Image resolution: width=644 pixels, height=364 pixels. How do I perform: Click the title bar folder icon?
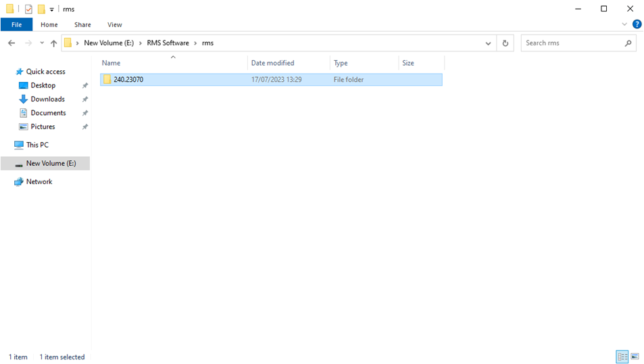point(10,9)
